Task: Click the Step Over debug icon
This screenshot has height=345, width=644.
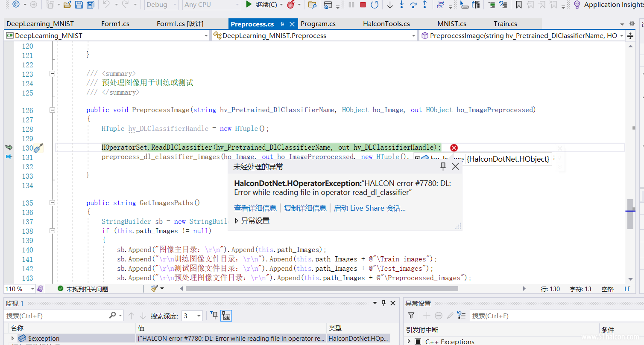Action: [413, 5]
